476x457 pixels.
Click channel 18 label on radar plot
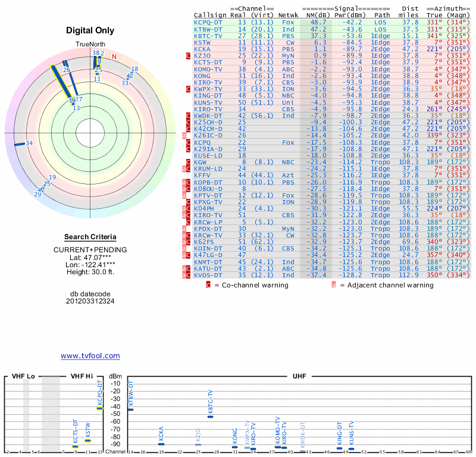pyautogui.click(x=134, y=69)
